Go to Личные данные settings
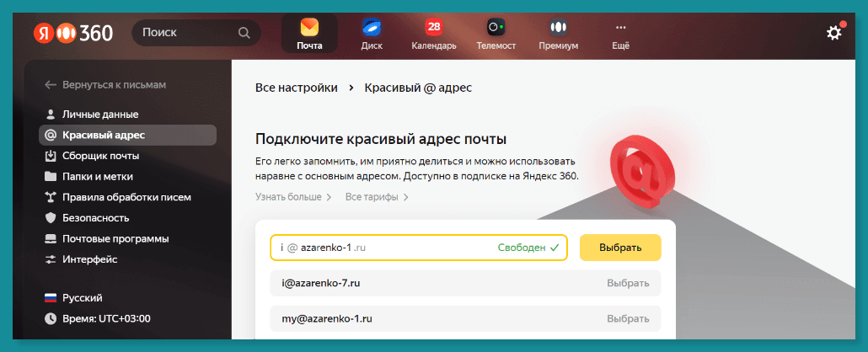Screen dimensions: 868x352 (x=91, y=115)
